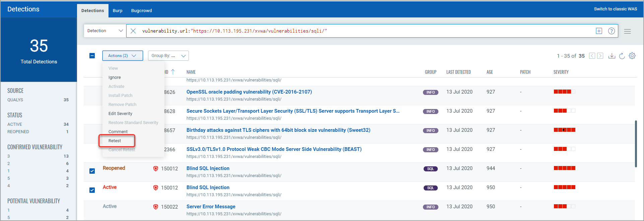
Task: Switch to the Bugcrowd tab
Action: [x=141, y=11]
